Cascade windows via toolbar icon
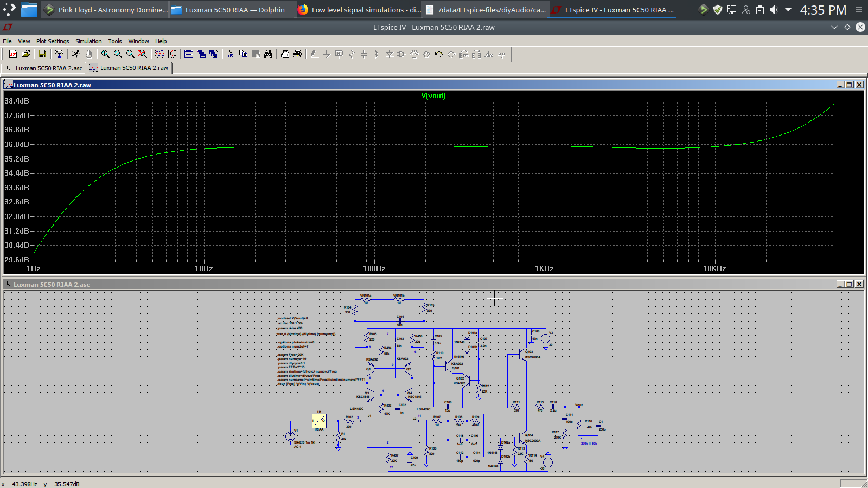The image size is (868, 488). click(x=201, y=54)
